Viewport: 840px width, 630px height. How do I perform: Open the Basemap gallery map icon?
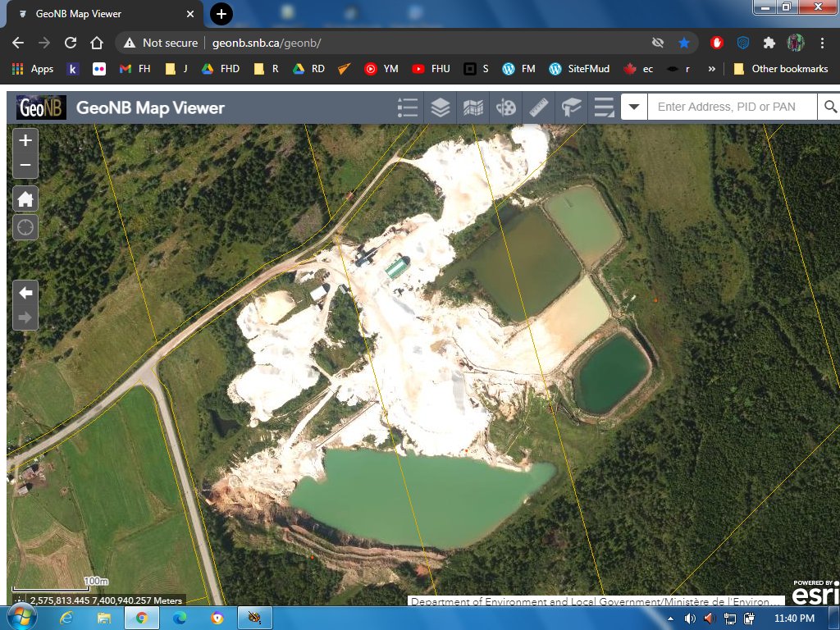473,107
